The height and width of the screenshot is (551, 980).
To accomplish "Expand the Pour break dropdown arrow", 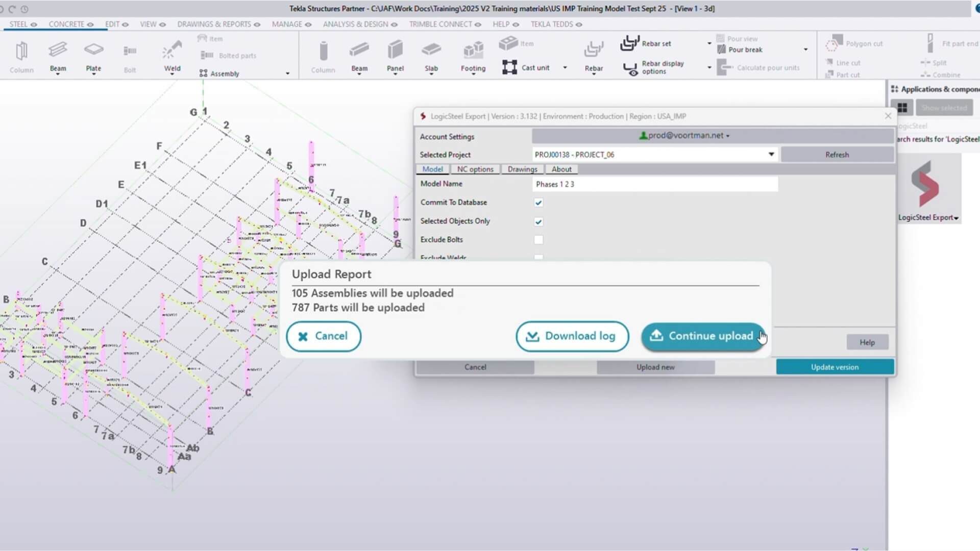I will click(x=805, y=49).
